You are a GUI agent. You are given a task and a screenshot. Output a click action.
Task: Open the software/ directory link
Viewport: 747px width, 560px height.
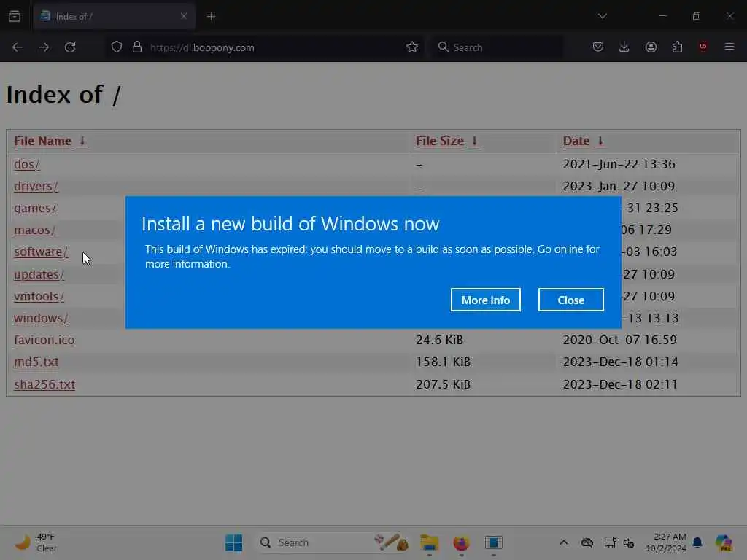point(41,252)
